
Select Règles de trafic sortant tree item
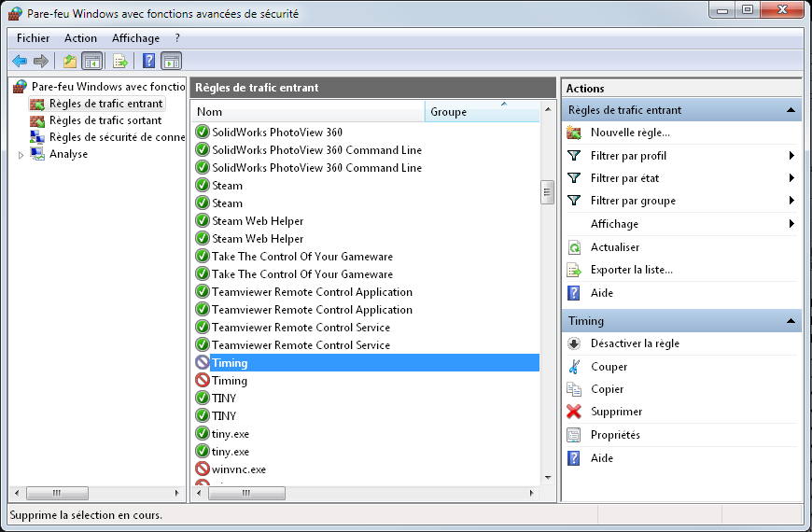pyautogui.click(x=105, y=120)
